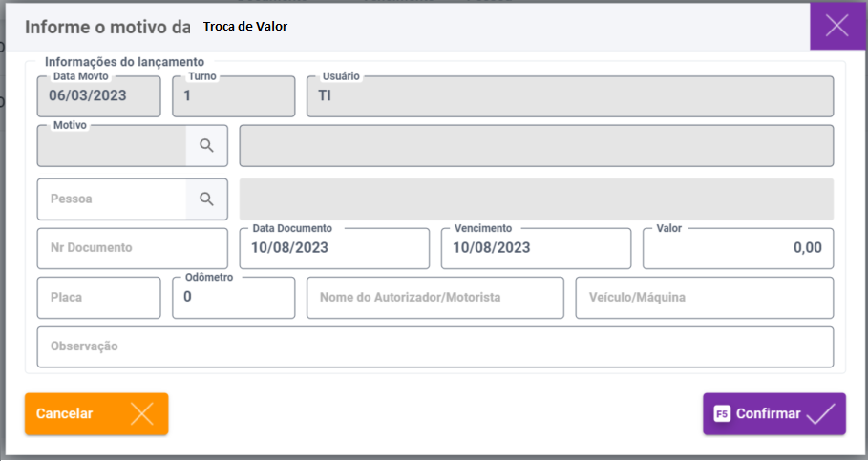Click the Observação text field
Screen dimensions: 868x461
[x=434, y=346]
